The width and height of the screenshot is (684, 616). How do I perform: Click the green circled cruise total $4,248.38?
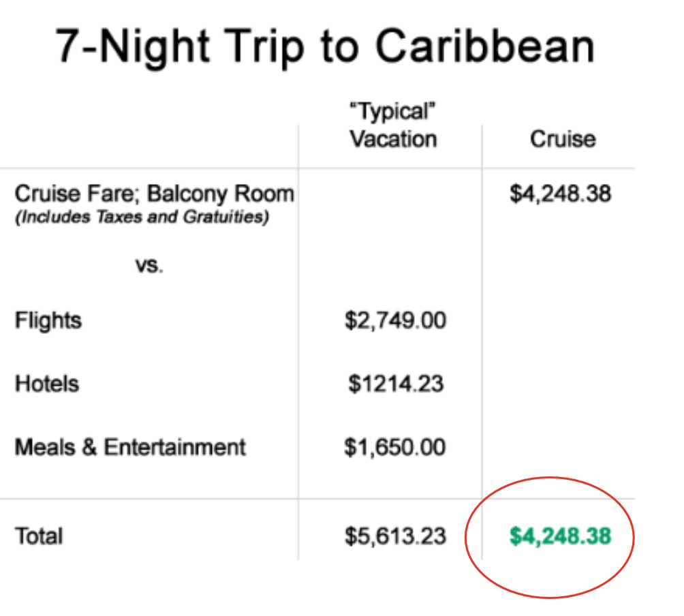560,536
